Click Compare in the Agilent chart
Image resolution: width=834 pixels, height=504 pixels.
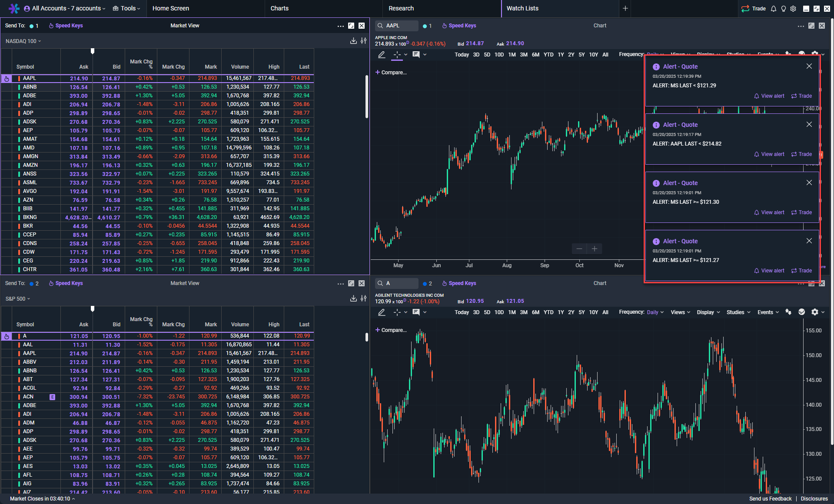point(391,330)
